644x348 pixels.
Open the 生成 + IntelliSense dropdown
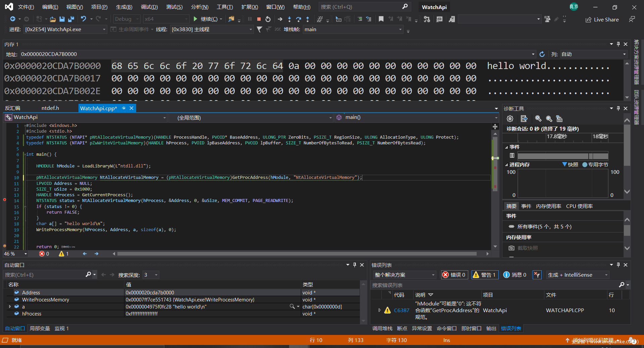pos(578,275)
